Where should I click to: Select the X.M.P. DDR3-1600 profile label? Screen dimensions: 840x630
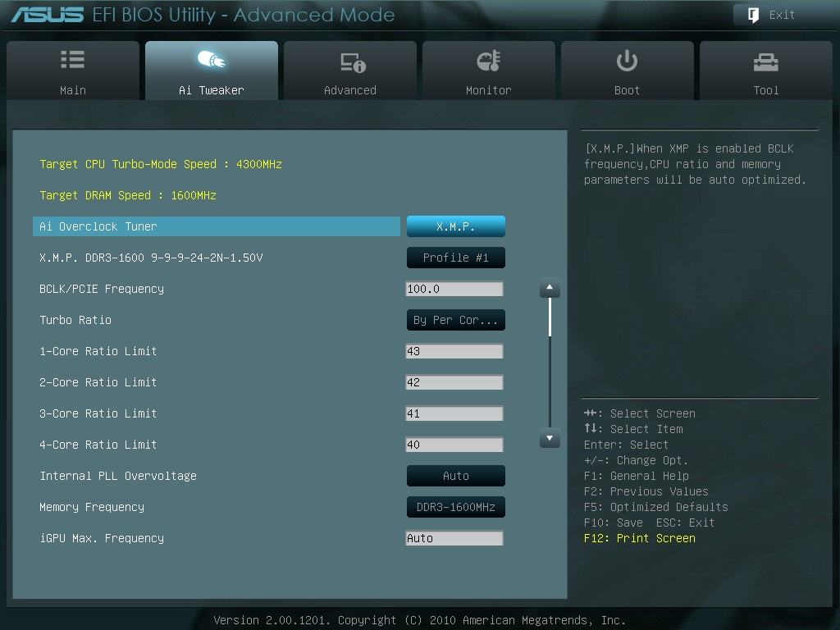pos(151,258)
